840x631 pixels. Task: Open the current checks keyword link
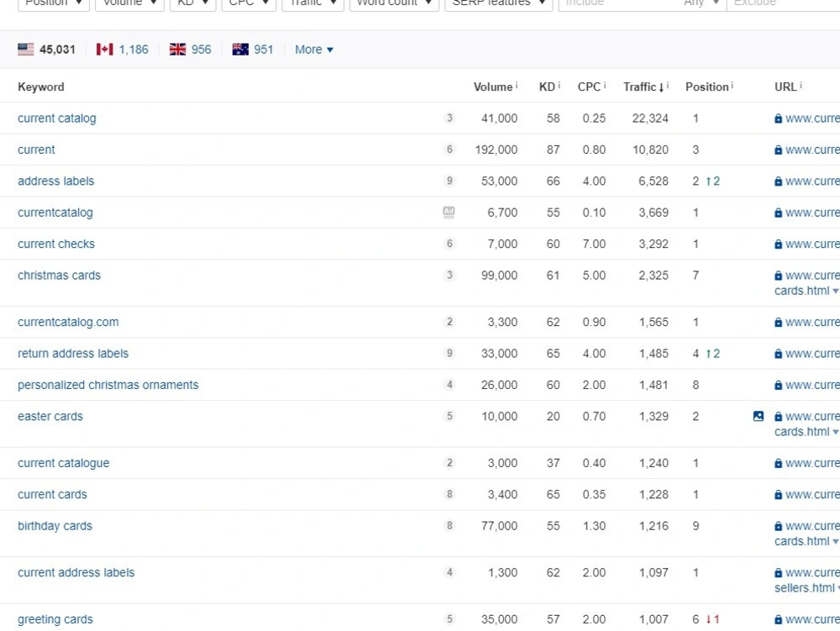(55, 244)
